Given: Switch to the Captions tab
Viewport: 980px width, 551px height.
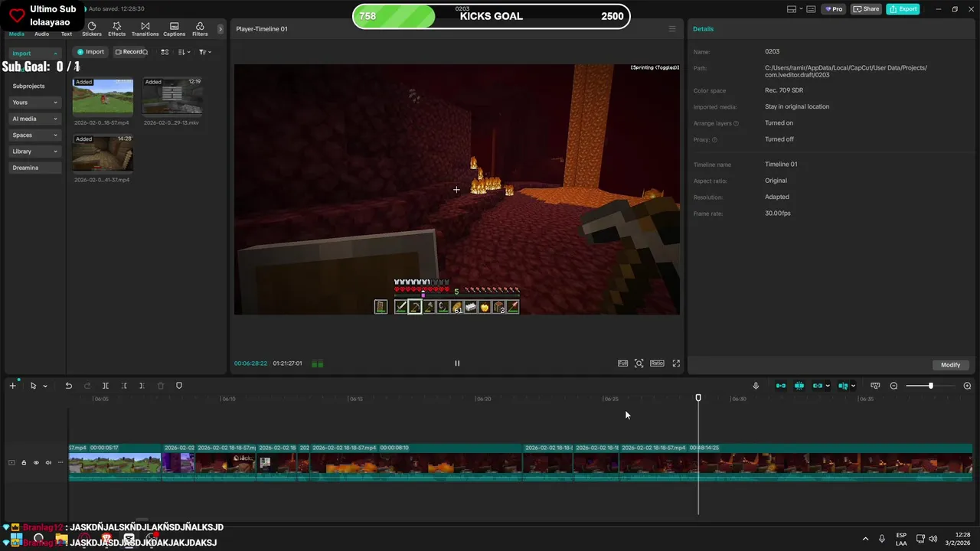Looking at the screenshot, I should pyautogui.click(x=174, y=29).
